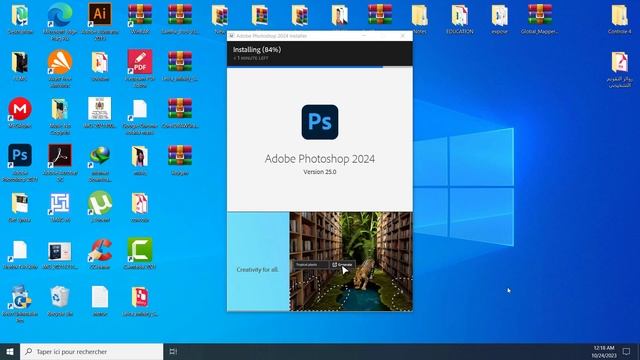
Task: Open WinRAR desktop shortcut
Action: (140, 16)
